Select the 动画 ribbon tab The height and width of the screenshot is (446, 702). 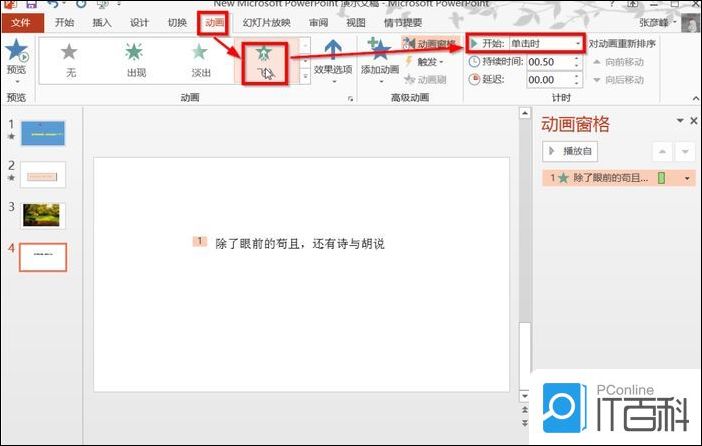coord(214,22)
